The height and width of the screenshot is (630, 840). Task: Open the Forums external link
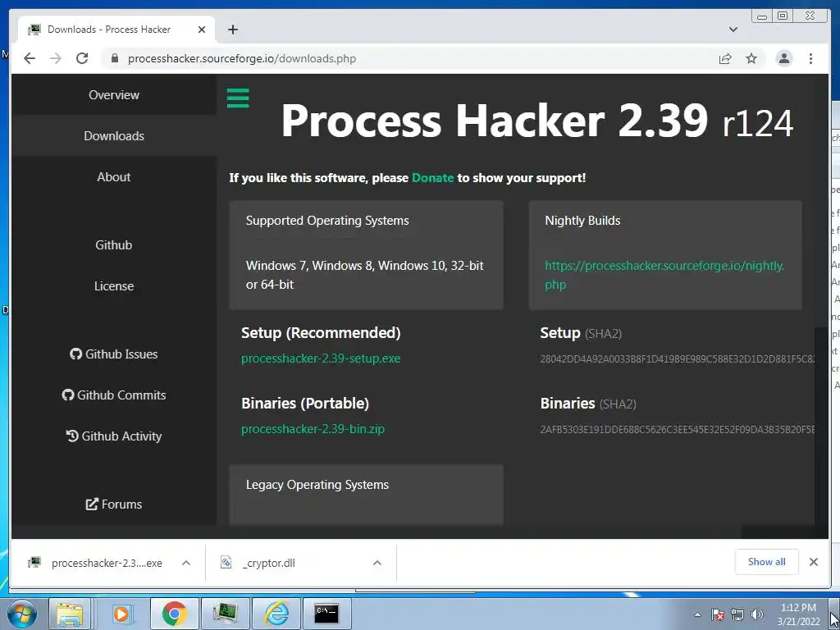tap(114, 504)
